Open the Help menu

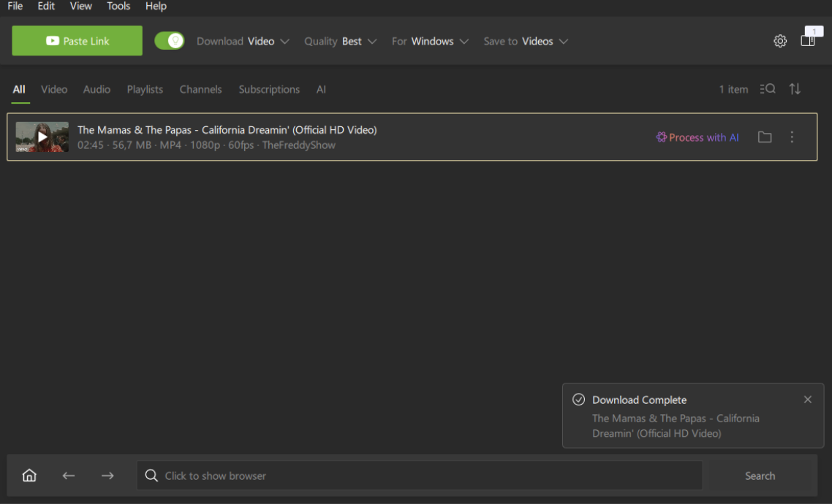[156, 7]
